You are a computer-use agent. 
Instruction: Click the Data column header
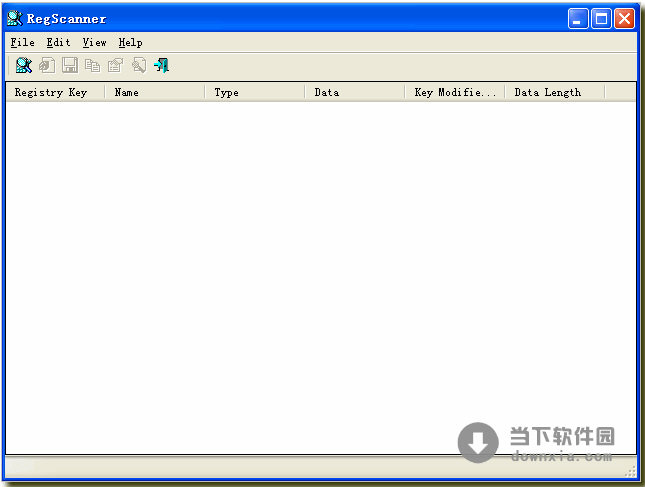point(354,92)
